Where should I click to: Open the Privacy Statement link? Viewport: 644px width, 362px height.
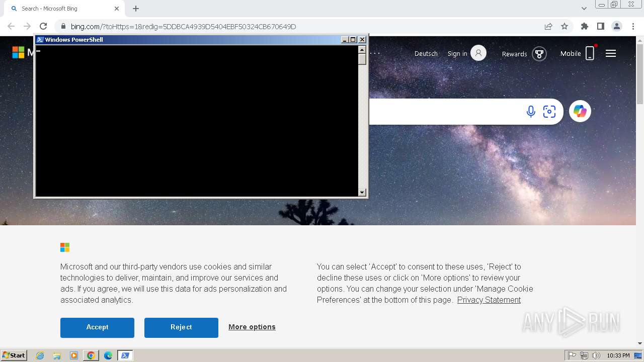[x=489, y=300]
